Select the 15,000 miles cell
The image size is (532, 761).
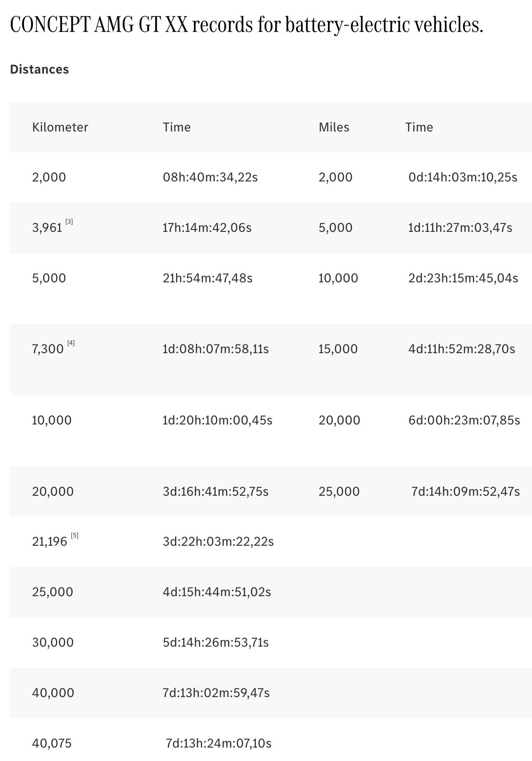pos(338,349)
